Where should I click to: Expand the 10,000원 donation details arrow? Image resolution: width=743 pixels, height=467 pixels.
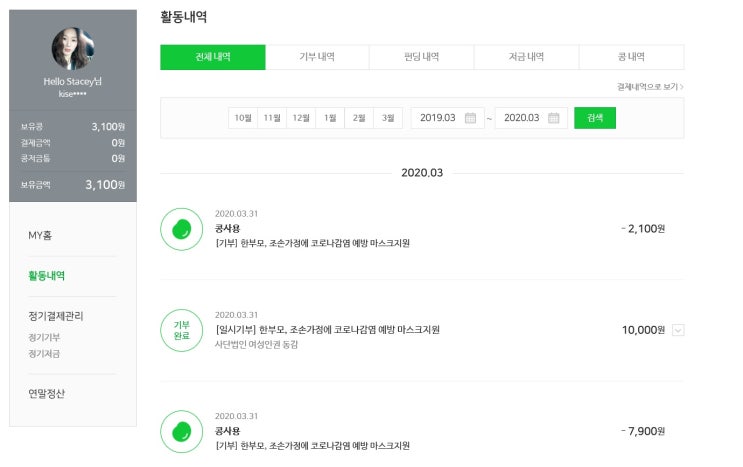coord(678,330)
